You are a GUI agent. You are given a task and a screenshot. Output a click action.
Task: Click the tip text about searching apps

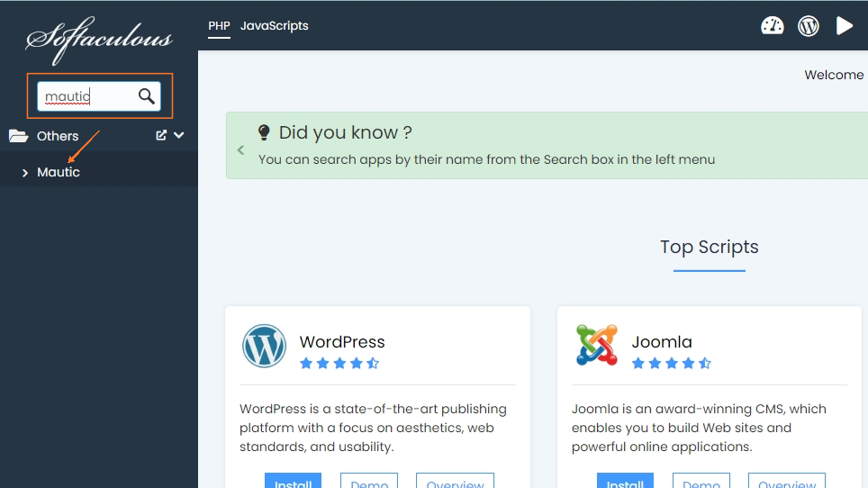pyautogui.click(x=486, y=159)
